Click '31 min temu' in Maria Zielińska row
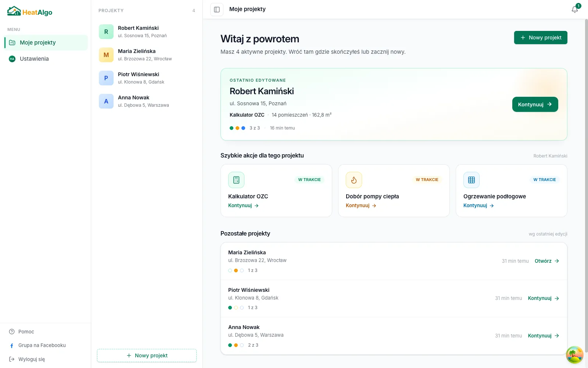 (x=515, y=261)
